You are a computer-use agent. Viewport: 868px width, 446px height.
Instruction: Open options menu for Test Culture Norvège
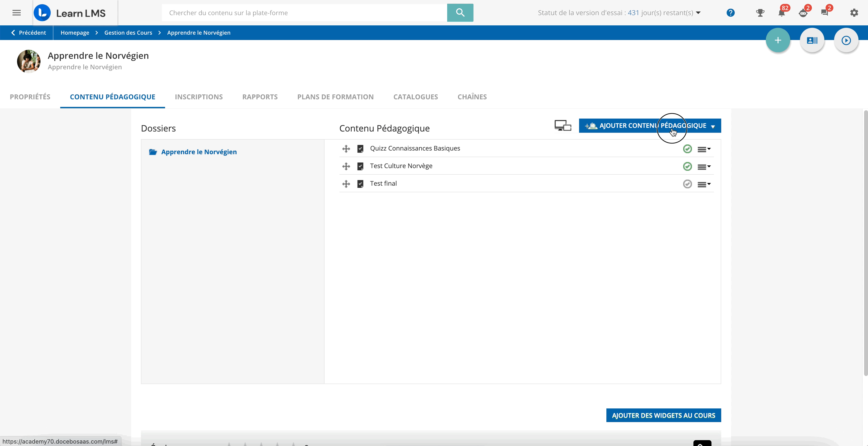coord(704,167)
